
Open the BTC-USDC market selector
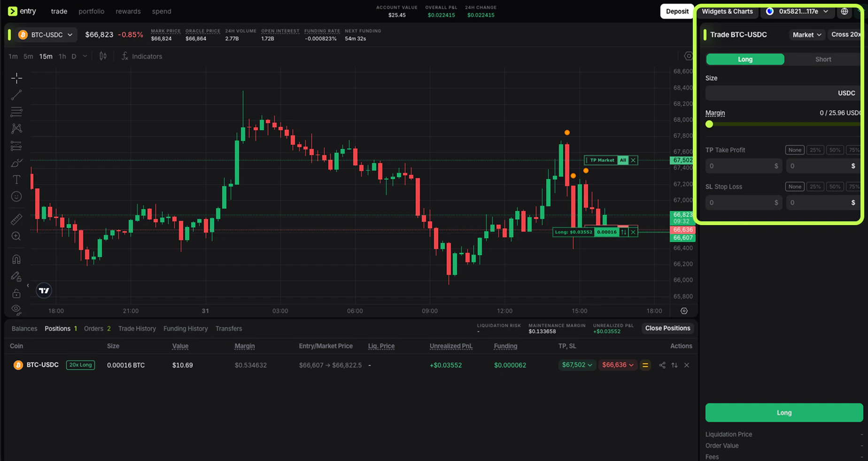pos(46,35)
